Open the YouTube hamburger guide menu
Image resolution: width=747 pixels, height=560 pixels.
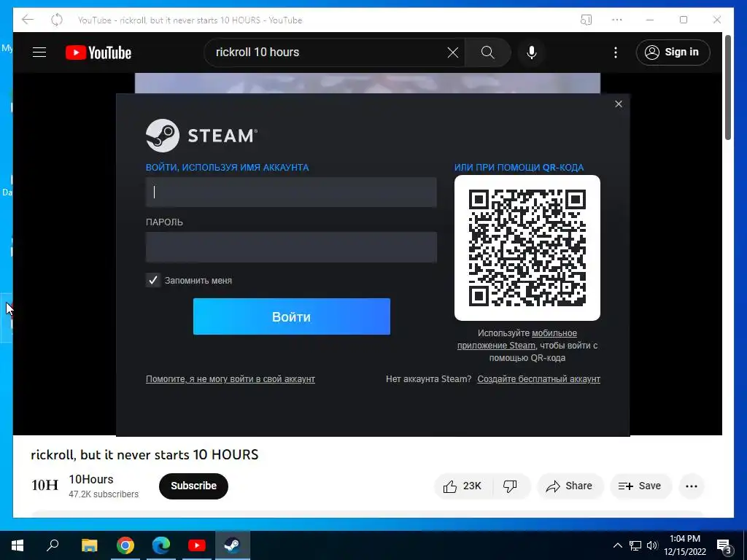pos(39,52)
